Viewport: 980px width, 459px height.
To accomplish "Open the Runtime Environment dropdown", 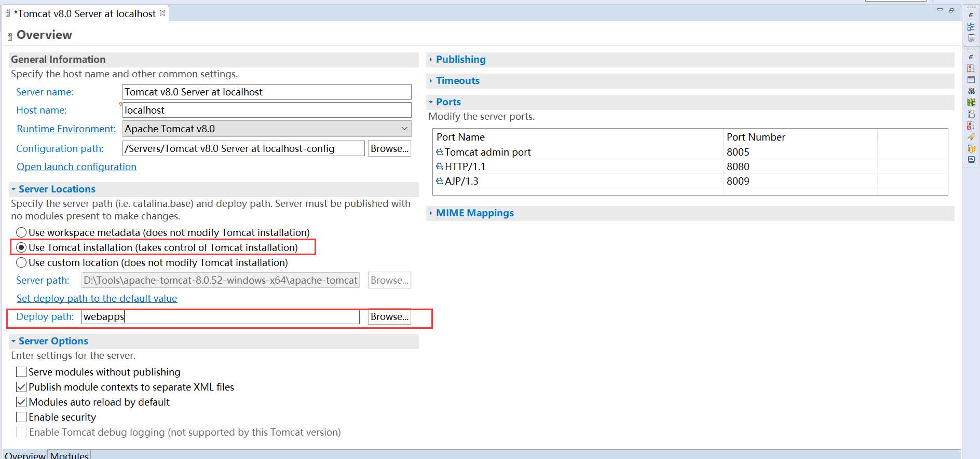I will (267, 129).
